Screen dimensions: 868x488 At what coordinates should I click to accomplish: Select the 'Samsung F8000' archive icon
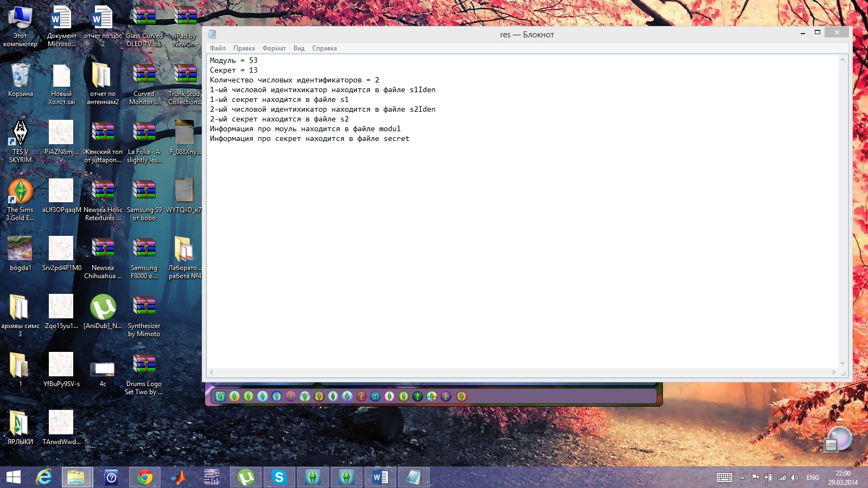tap(144, 258)
